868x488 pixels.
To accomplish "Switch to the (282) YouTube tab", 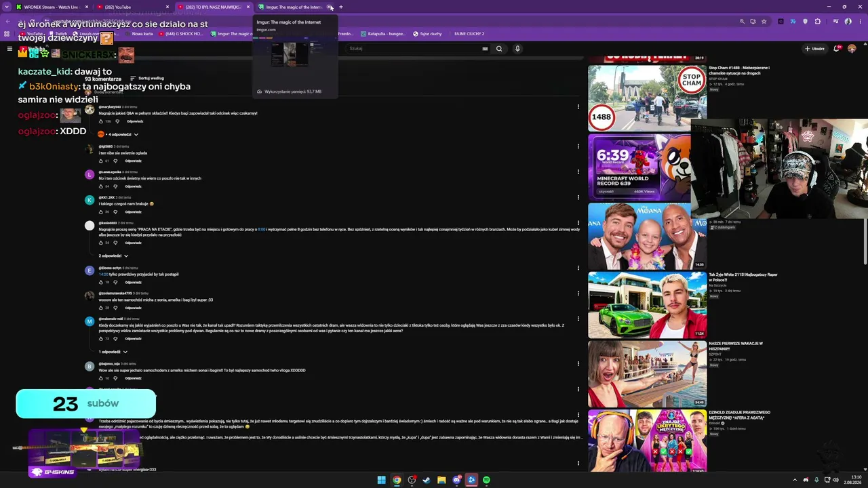I will coord(133,7).
